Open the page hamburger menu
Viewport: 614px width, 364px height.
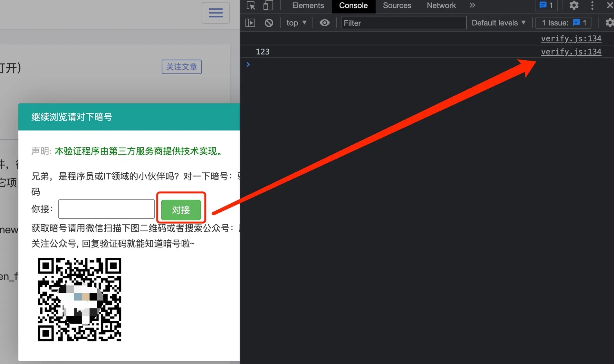point(216,13)
